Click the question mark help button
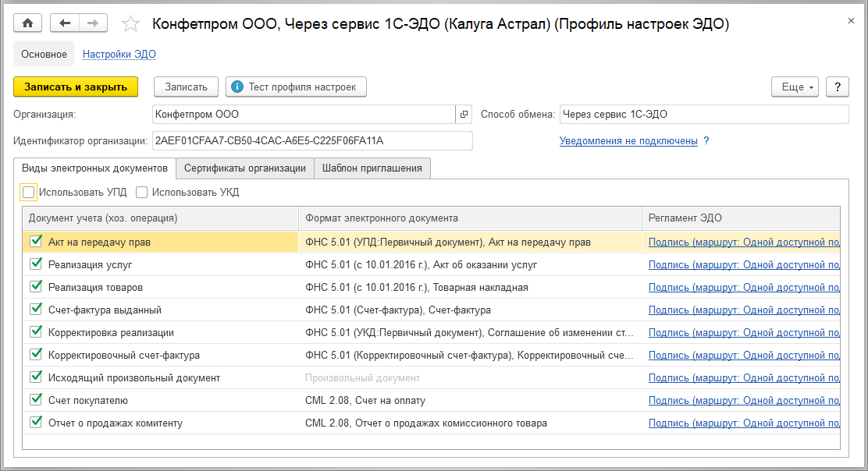The width and height of the screenshot is (868, 471). [837, 87]
